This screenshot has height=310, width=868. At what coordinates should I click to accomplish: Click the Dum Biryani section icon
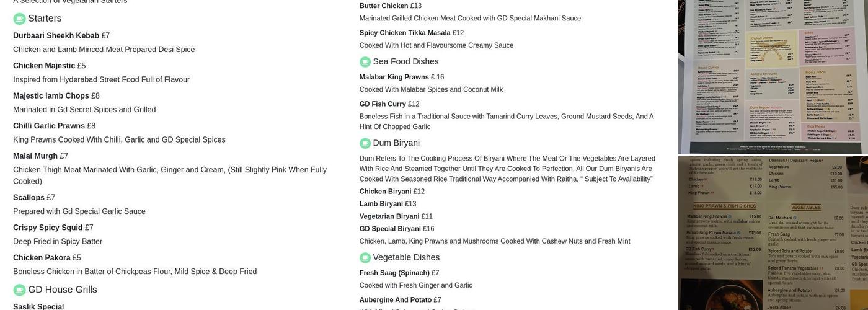tap(365, 143)
